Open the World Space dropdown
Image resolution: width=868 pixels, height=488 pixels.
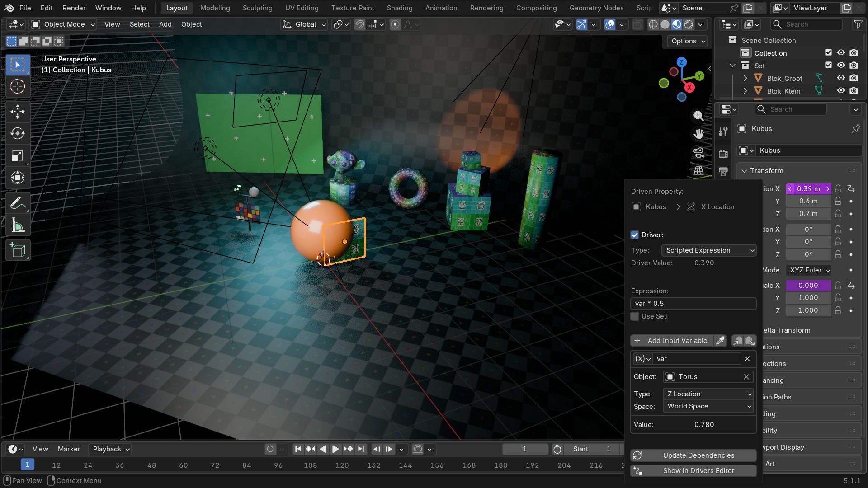708,406
